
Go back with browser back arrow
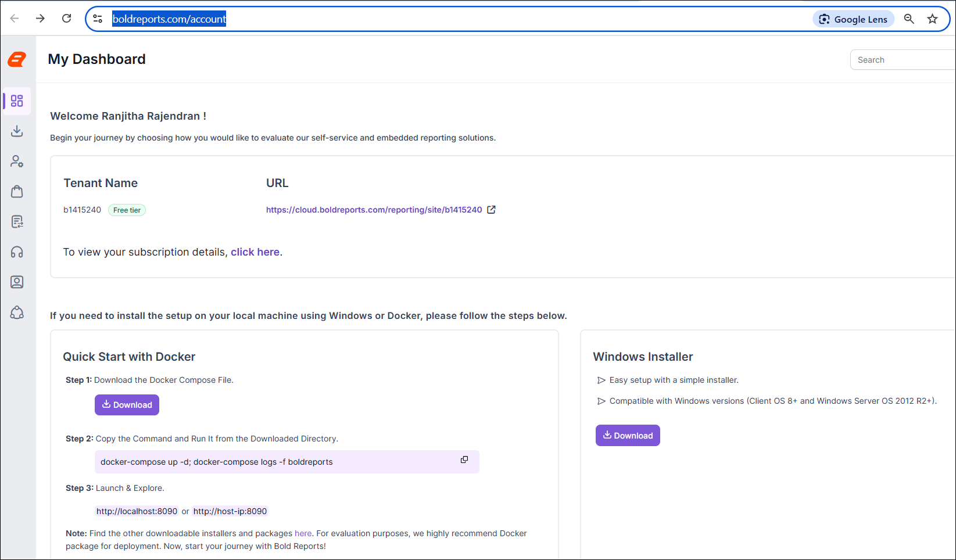pos(15,19)
